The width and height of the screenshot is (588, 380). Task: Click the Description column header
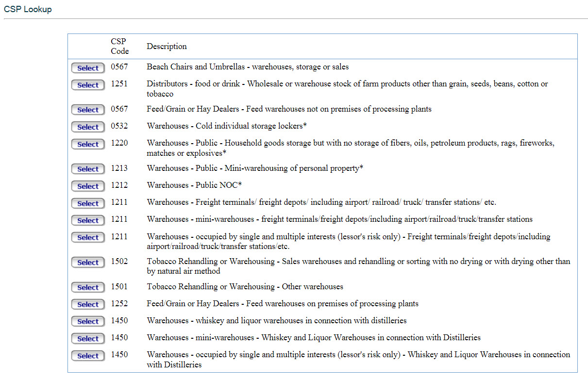tap(167, 47)
